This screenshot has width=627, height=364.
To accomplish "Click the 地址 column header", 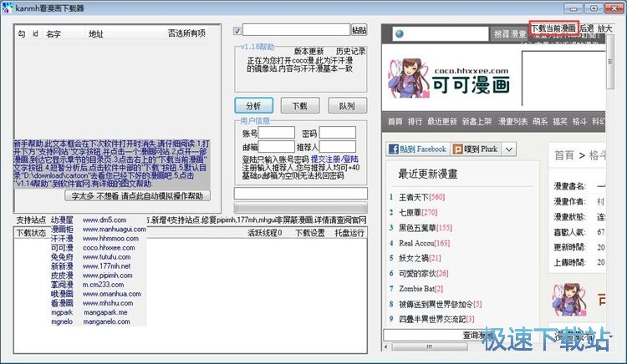I will tap(96, 34).
